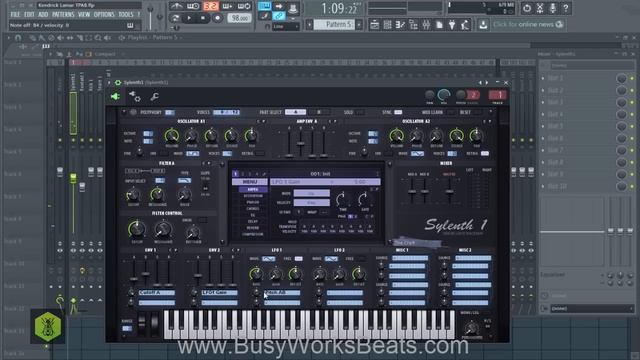
Task: Click the arpeggiator Time knob
Action: tap(342, 199)
